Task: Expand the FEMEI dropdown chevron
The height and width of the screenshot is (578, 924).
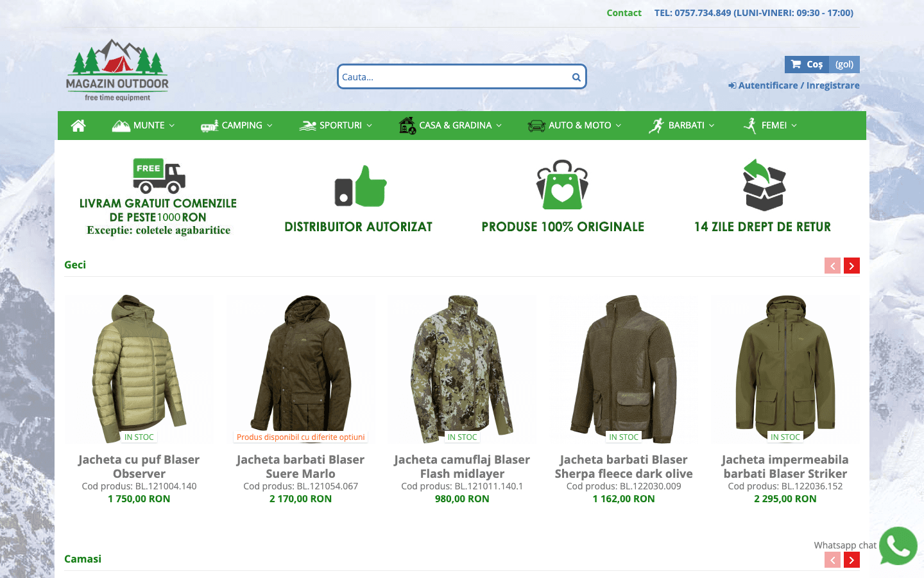Action: [x=794, y=126]
